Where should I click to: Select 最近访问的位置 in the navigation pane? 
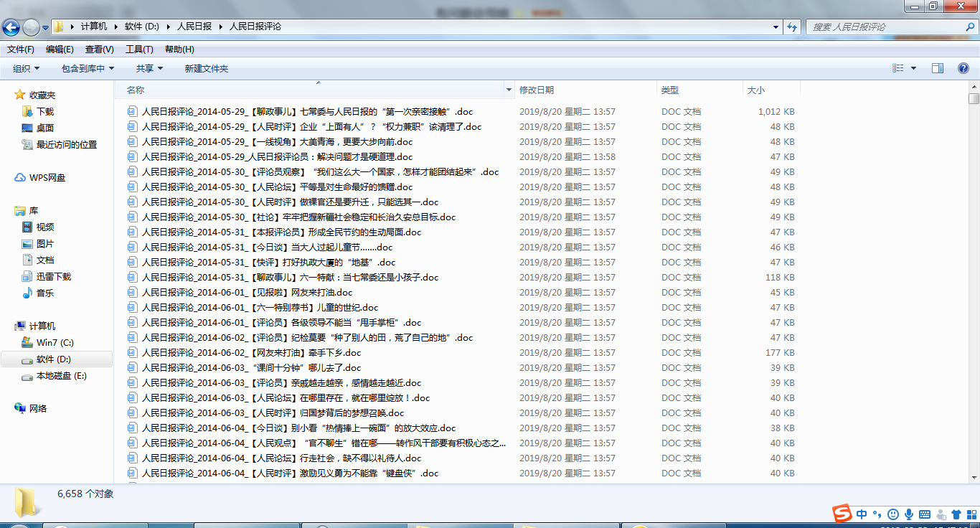pos(67,144)
